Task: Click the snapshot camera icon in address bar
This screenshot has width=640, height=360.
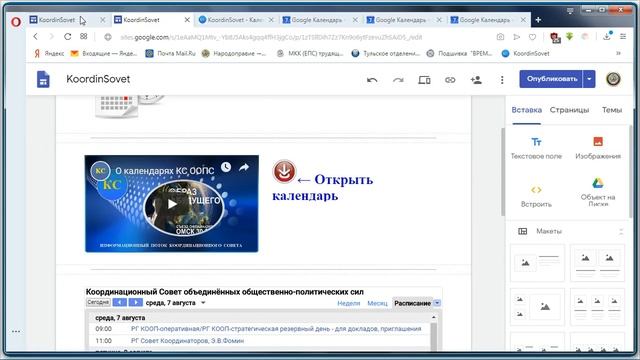Action: tap(500, 37)
